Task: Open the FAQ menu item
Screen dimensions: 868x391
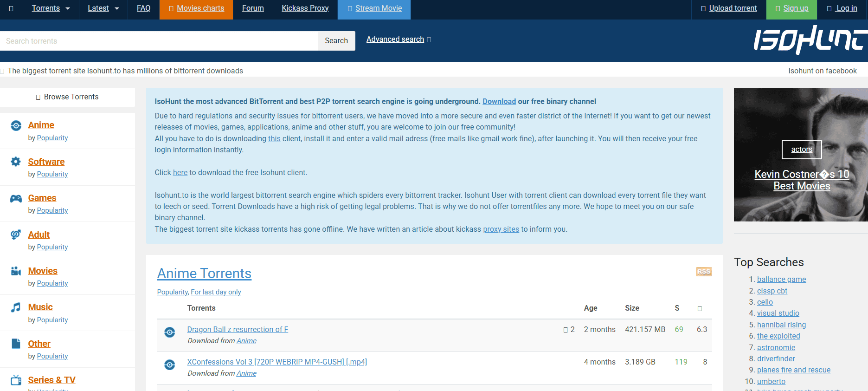Action: pos(143,8)
